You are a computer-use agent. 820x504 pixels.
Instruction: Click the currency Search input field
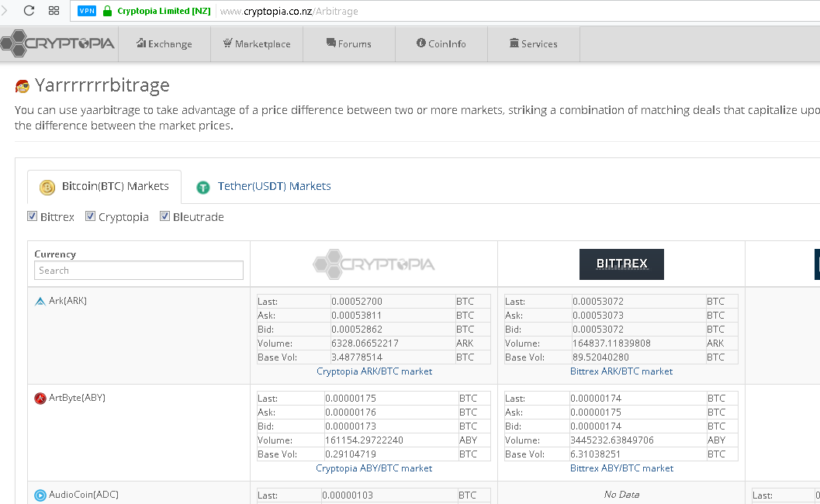point(139,271)
